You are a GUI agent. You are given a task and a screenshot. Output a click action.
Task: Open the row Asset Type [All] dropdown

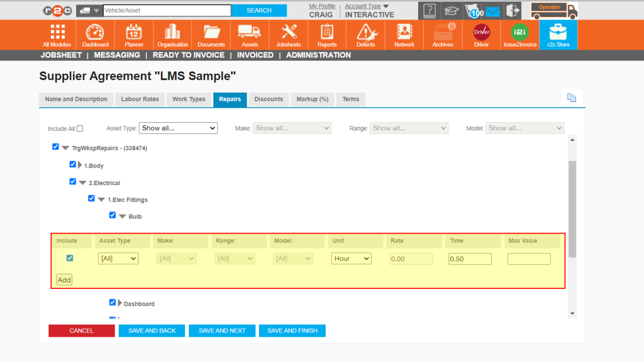(118, 258)
